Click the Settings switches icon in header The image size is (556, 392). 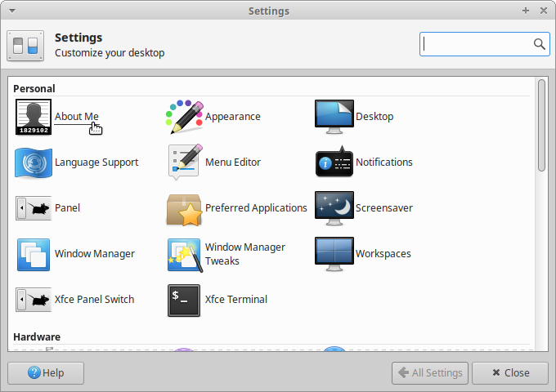pyautogui.click(x=25, y=46)
